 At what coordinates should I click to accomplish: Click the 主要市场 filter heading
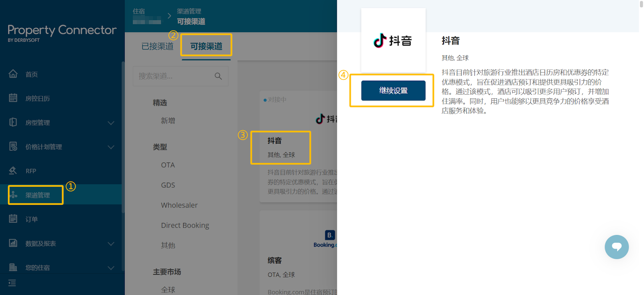pyautogui.click(x=167, y=272)
